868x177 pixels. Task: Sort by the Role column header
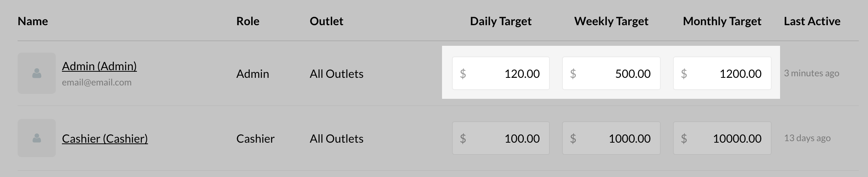coord(248,21)
